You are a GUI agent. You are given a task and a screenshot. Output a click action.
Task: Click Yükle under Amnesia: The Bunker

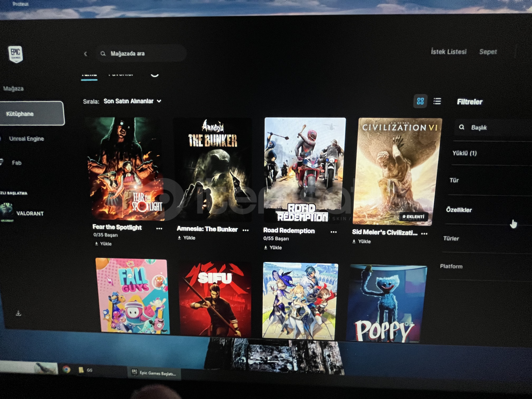(x=187, y=238)
